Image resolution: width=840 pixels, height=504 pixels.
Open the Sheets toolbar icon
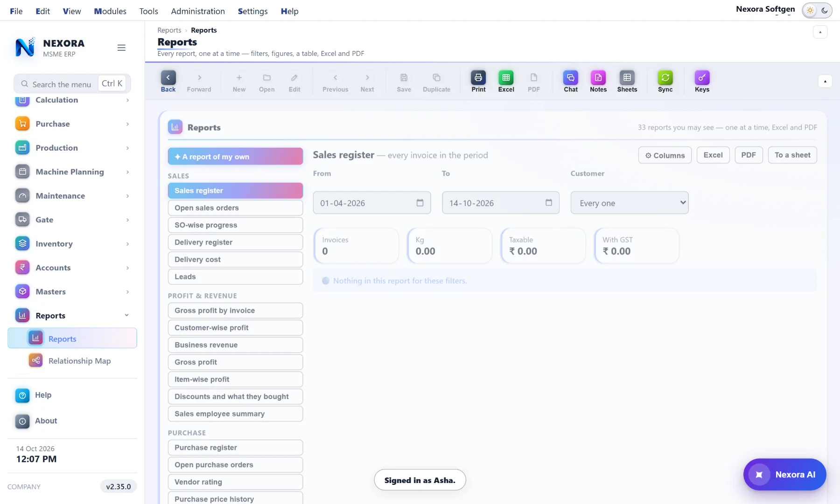(627, 77)
